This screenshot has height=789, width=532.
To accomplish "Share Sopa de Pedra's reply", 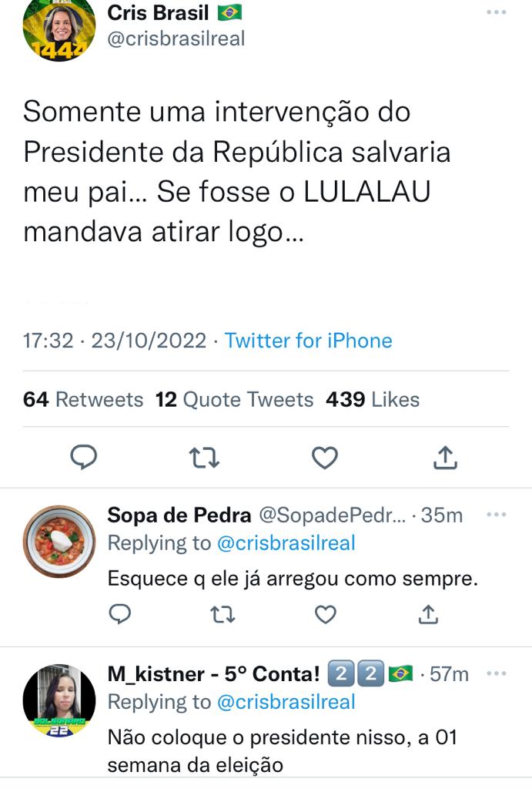I will [x=428, y=614].
